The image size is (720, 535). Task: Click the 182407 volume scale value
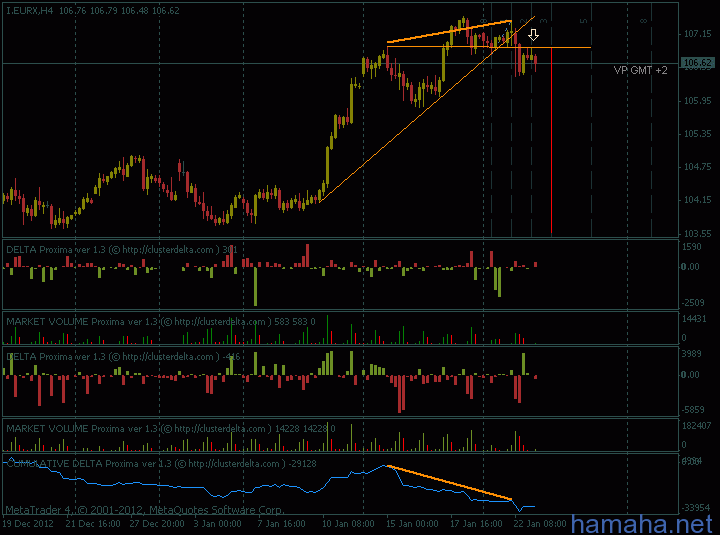[x=696, y=426]
